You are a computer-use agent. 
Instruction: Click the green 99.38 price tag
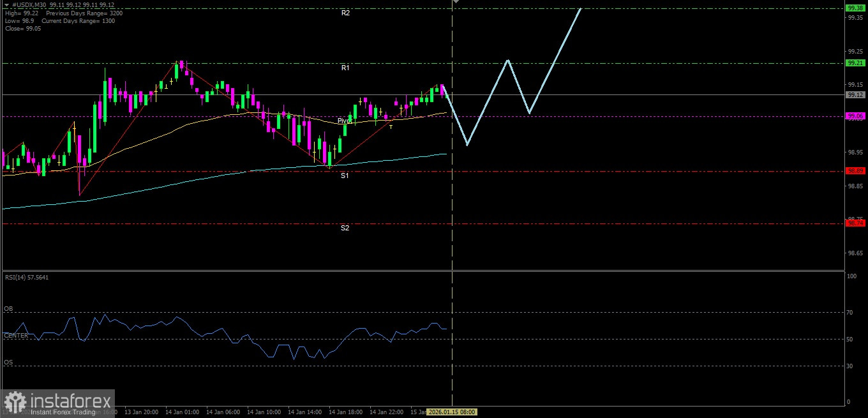855,8
